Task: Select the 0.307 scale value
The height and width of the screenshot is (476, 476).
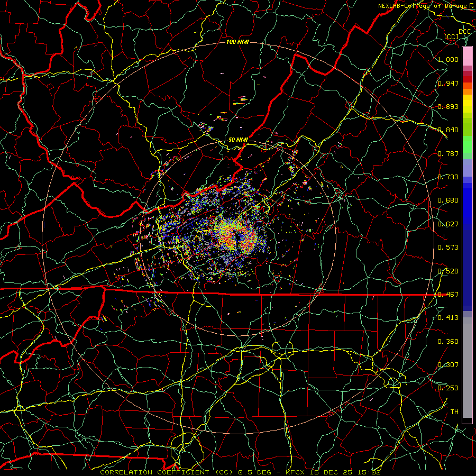Action: tap(448, 365)
